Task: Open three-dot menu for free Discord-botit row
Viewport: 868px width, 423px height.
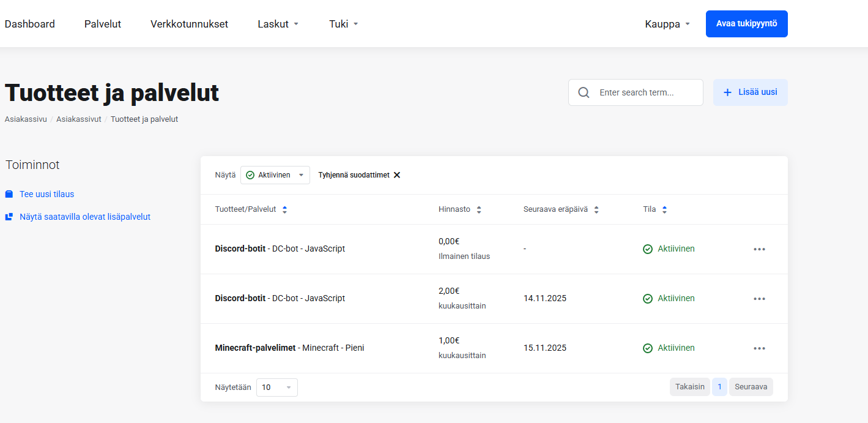Action: click(759, 249)
